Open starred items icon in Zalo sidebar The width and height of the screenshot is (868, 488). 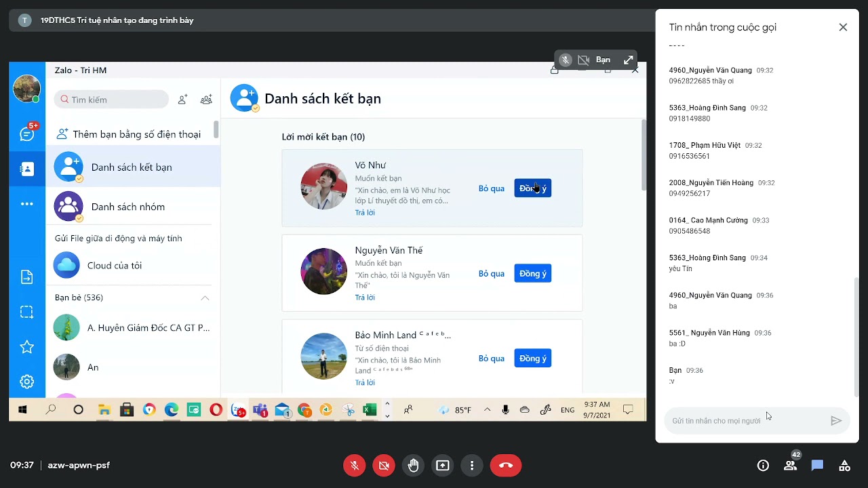pyautogui.click(x=27, y=347)
